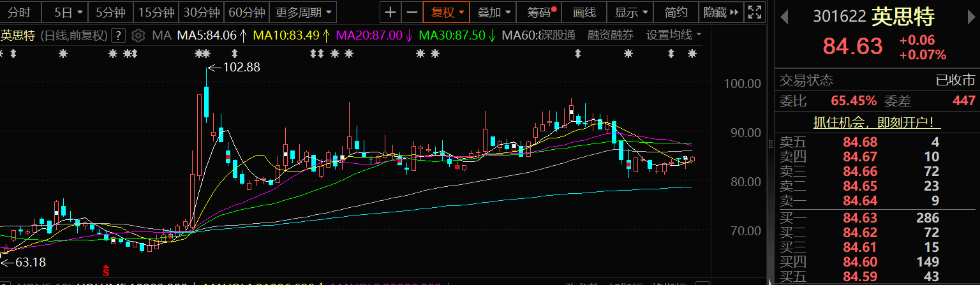980x285 pixels.
Task: Click the minus zoom-out chart button
Action: coord(412,12)
